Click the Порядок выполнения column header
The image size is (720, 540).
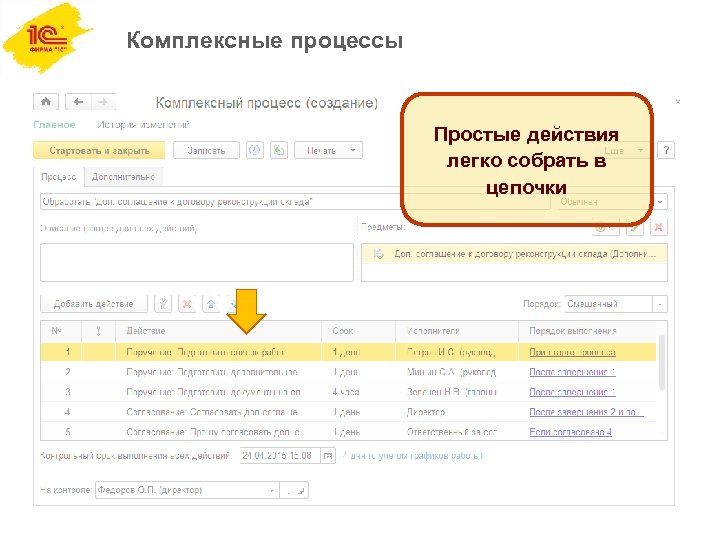coord(588,331)
